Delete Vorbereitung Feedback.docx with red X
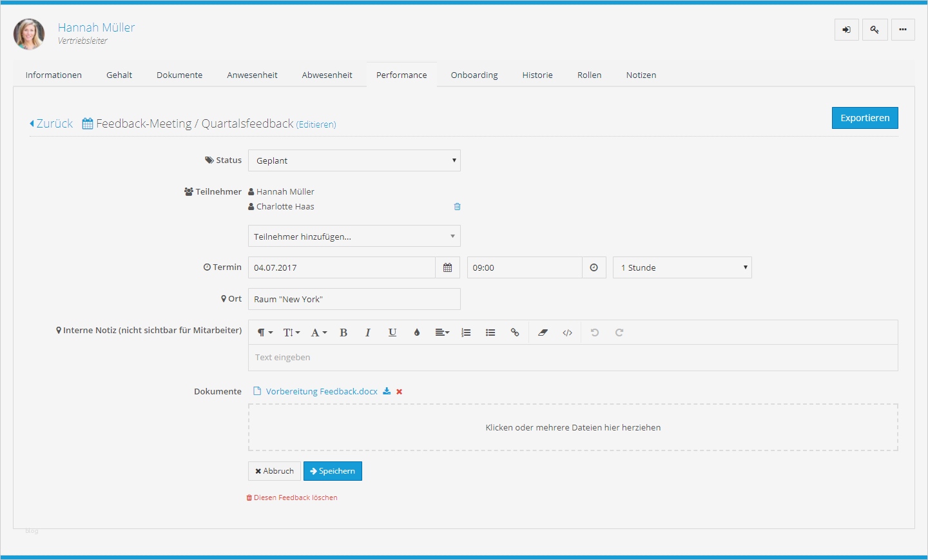 [x=400, y=392]
